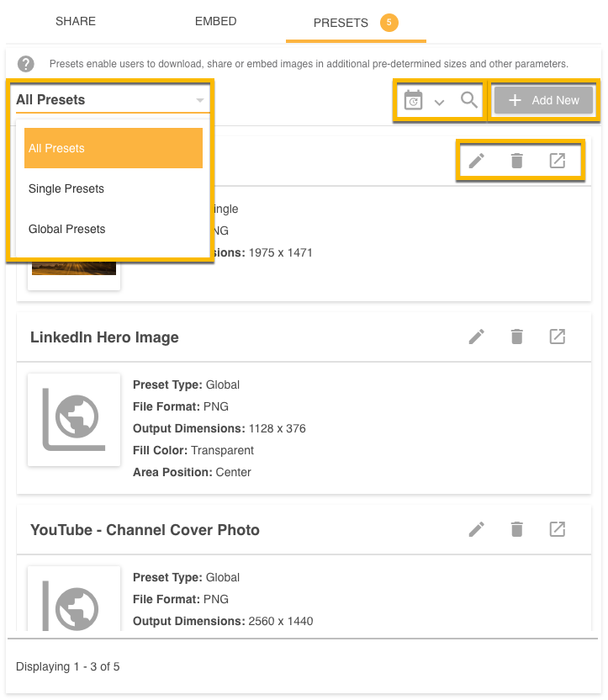
Task: Open YouTube Channel Cover Photo preset externally
Action: (557, 529)
